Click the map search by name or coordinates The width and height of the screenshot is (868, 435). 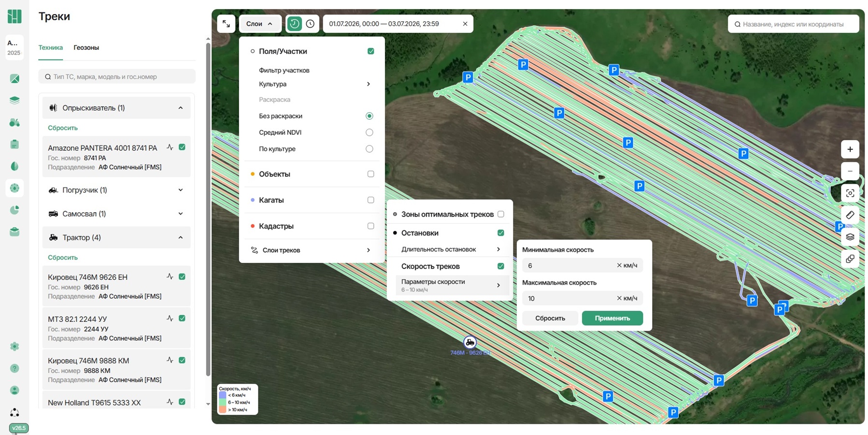click(x=794, y=24)
